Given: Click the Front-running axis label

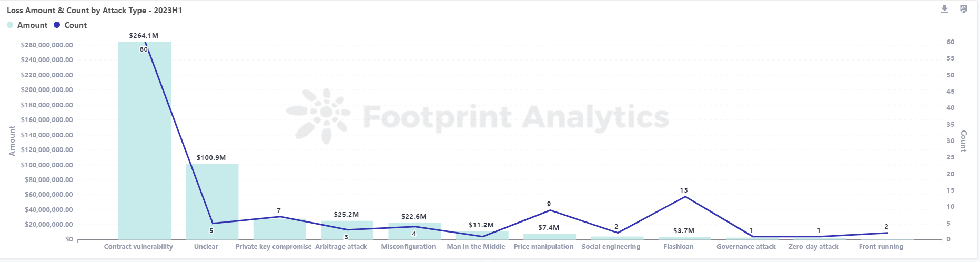Looking at the screenshot, I should coord(881,247).
